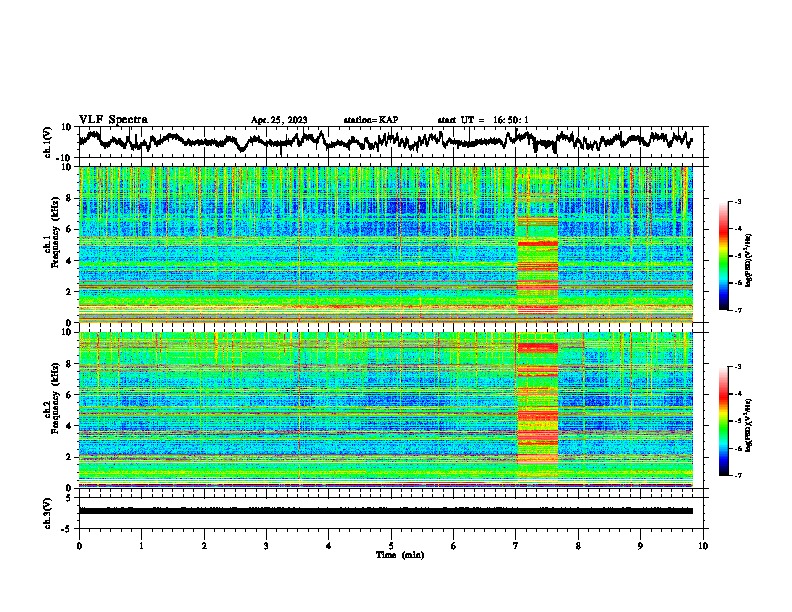Screen dimensions: 792x612
Task: Click the "VLF Spectra" plot title
Action: click(113, 120)
